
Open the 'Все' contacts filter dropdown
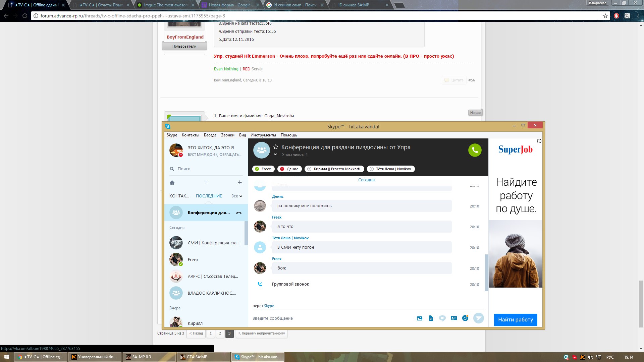237,196
